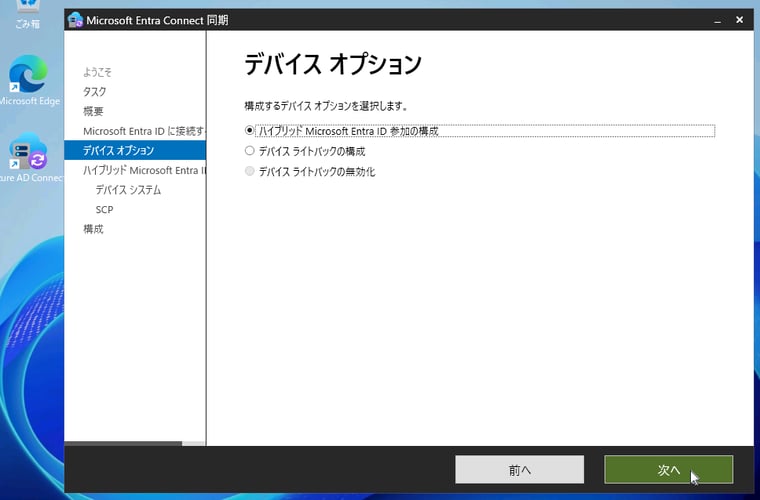Open the 構成 step in sidebar
Viewport: 760px width, 500px height.
[x=93, y=229]
